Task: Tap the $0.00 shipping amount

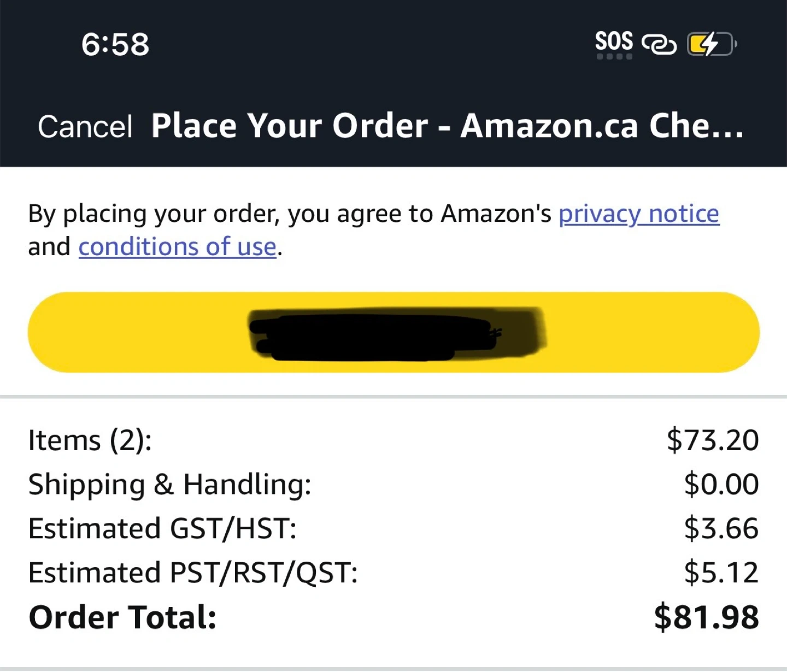Action: (721, 485)
